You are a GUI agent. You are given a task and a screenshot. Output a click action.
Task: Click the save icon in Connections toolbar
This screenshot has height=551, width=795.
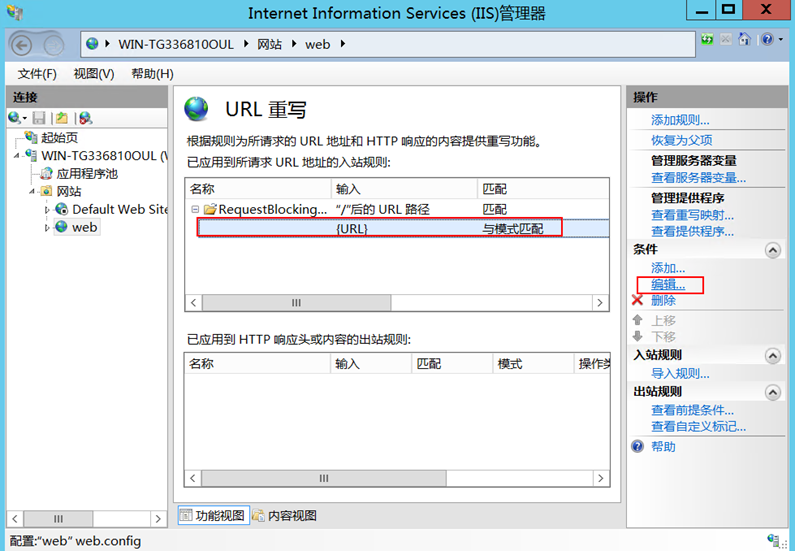[39, 118]
